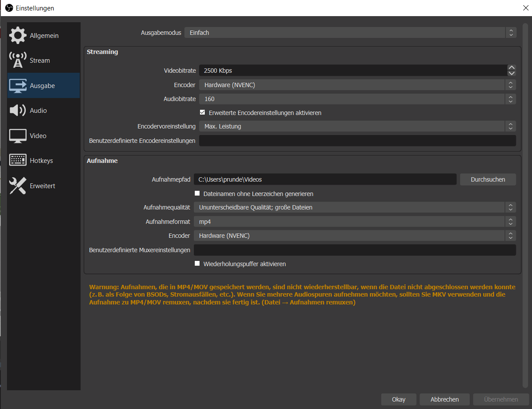Click the settings panel vertical scrollbar

point(525,205)
